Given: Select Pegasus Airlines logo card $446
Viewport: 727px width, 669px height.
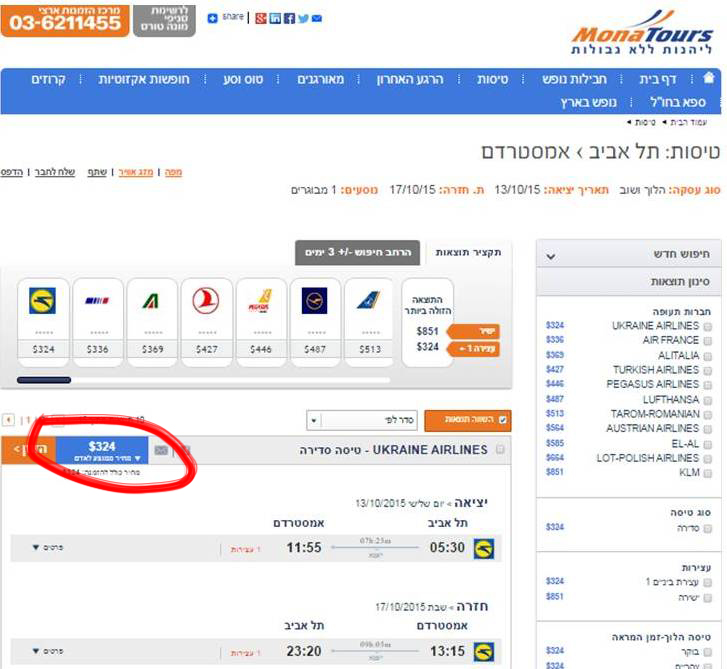Looking at the screenshot, I should (261, 322).
